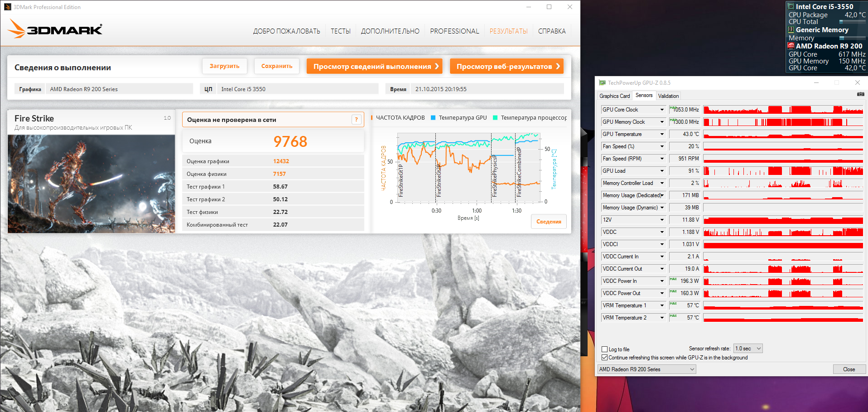Screen dimensions: 868x412
Task: Click the green Температура процессора legend swatch
Action: (495, 118)
